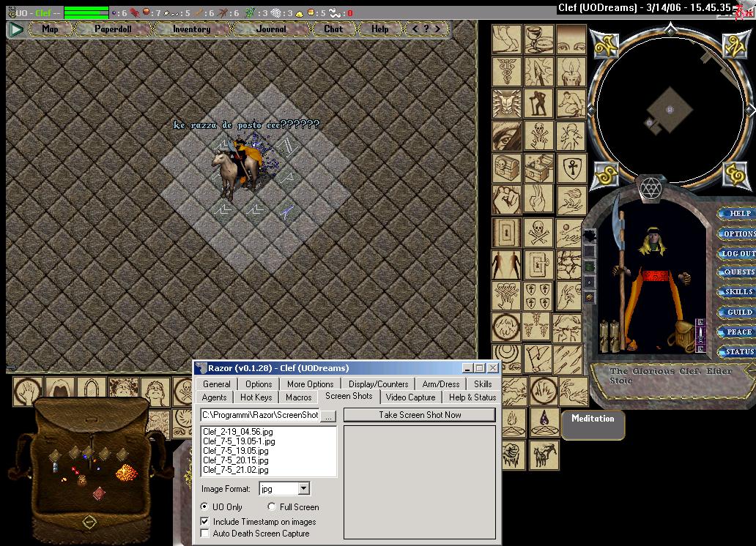Open the Hot Keys tab

(x=256, y=397)
